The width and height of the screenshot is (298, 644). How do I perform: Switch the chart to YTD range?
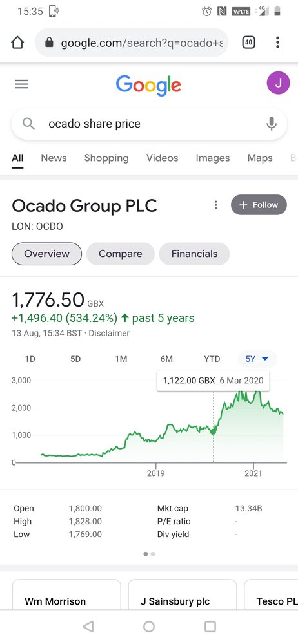pyautogui.click(x=212, y=359)
